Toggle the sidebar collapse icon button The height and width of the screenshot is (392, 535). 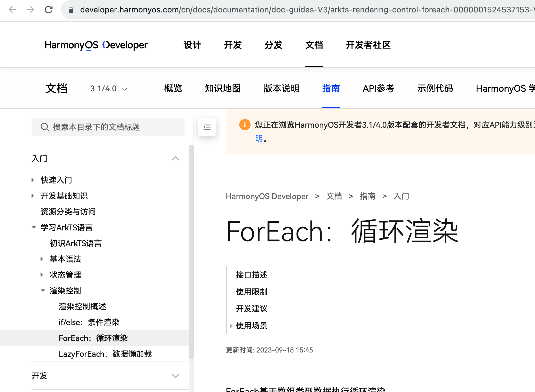click(207, 127)
